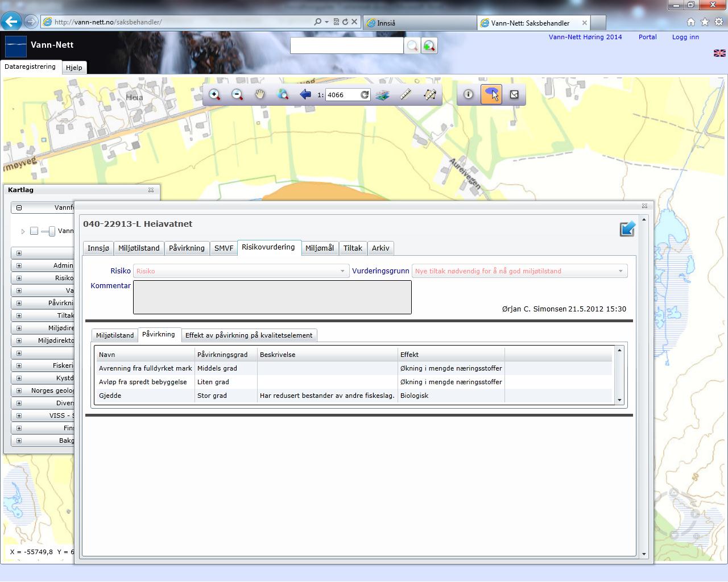The height and width of the screenshot is (582, 728).
Task: Open the Hjelp menu tab
Action: pos(74,68)
